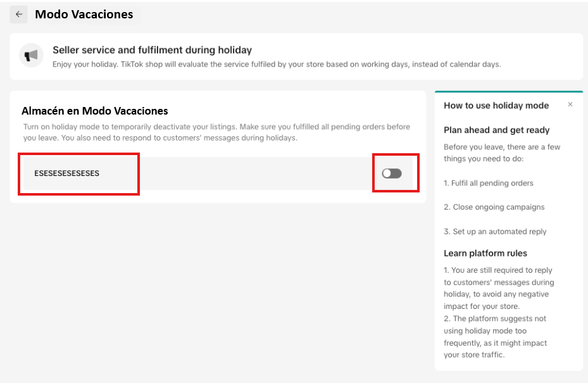The width and height of the screenshot is (588, 383).
Task: Select the Fulfil all pending orders step
Action: click(x=488, y=183)
